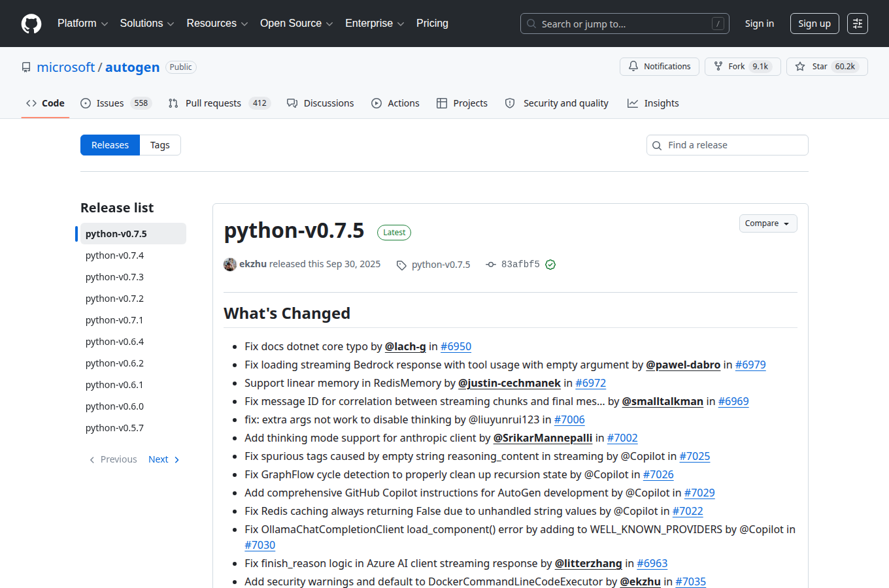The image size is (889, 588).
Task: Open pull request #7026
Action: coord(658,475)
